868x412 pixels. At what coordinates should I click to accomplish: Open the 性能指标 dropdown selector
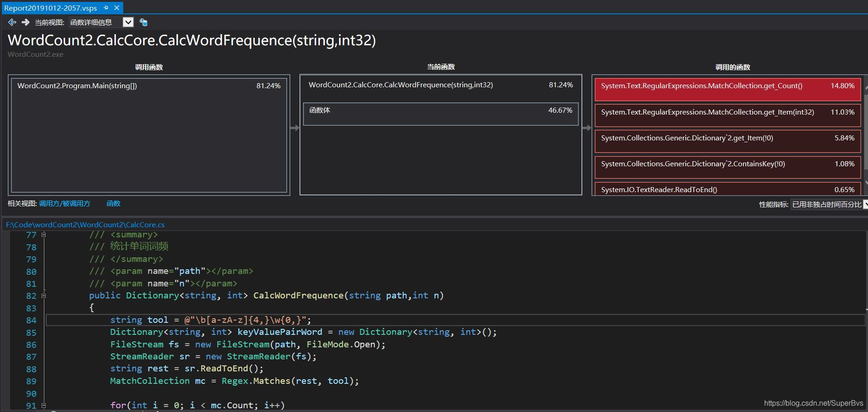(x=829, y=204)
